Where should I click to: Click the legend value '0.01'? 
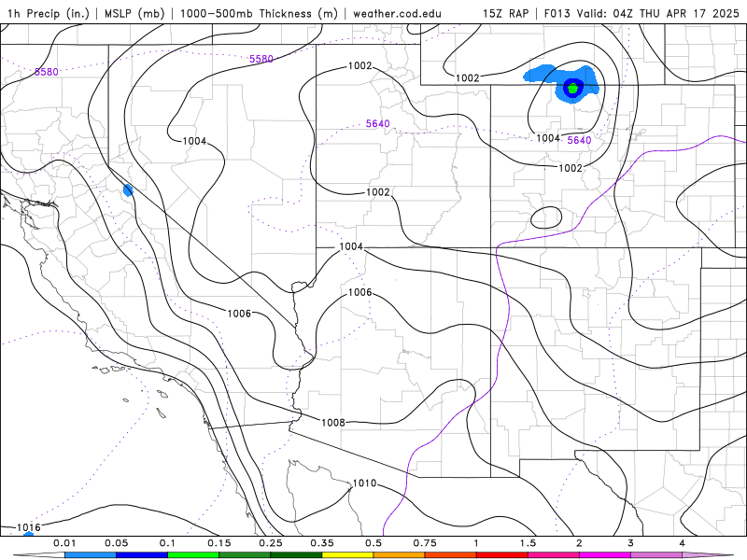coord(64,543)
